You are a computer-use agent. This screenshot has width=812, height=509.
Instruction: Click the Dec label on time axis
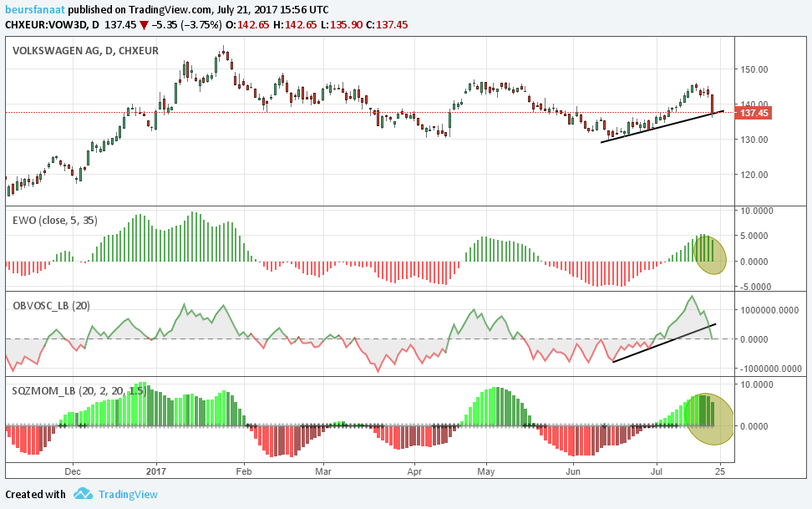[x=73, y=471]
